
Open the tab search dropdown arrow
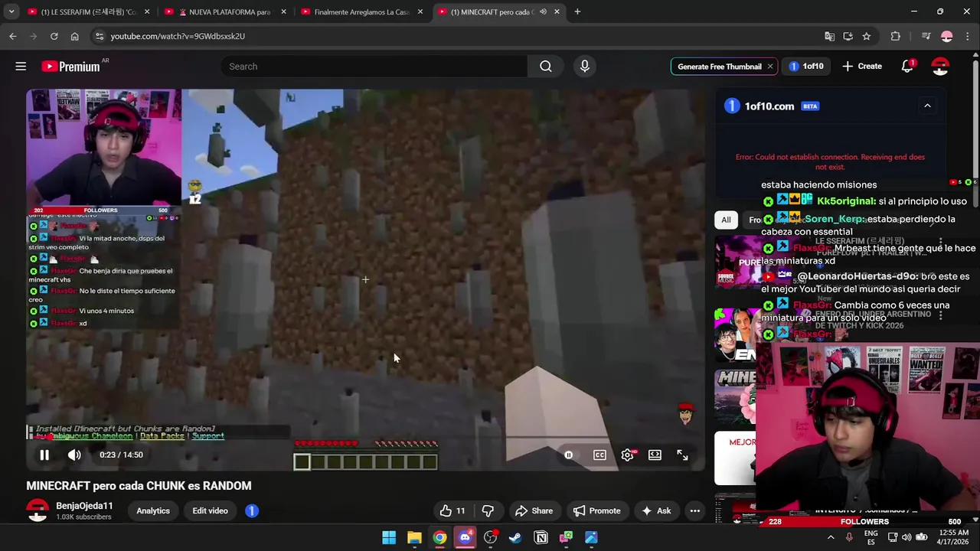tap(11, 11)
